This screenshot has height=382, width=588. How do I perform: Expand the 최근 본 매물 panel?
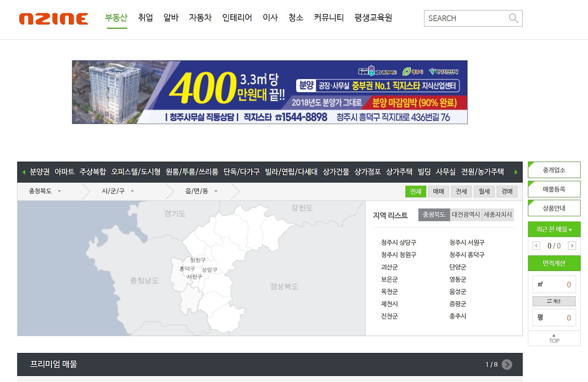(x=554, y=229)
